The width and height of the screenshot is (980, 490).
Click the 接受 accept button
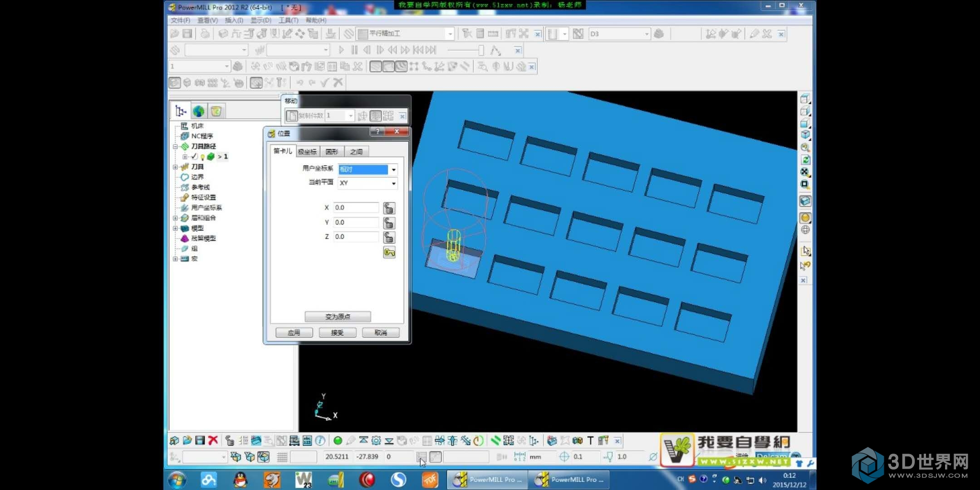click(337, 333)
